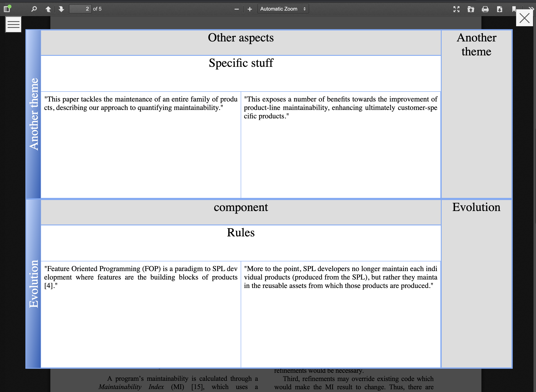Close the overlay with X button
536x392 pixels.
tap(524, 18)
